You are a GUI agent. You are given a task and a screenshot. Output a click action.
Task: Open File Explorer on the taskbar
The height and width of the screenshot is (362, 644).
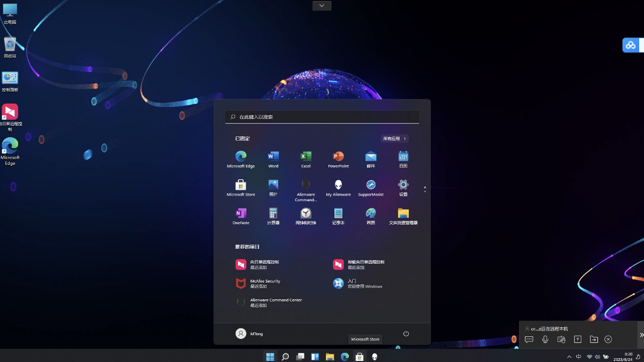pyautogui.click(x=330, y=357)
